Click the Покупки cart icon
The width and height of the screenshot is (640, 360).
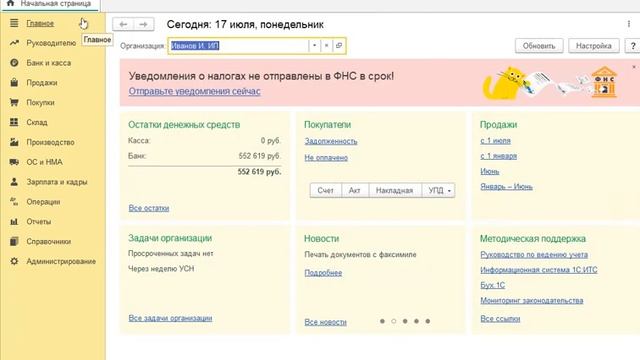(x=14, y=102)
